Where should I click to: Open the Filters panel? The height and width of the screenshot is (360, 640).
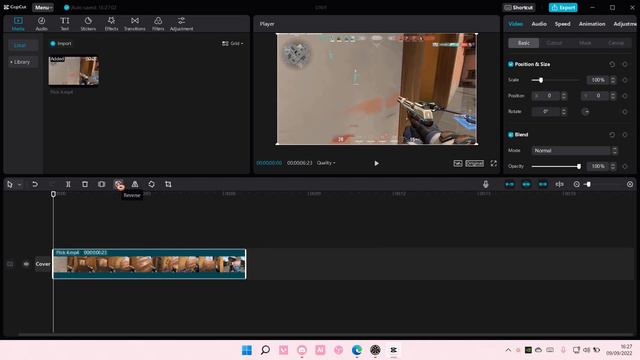[x=158, y=24]
